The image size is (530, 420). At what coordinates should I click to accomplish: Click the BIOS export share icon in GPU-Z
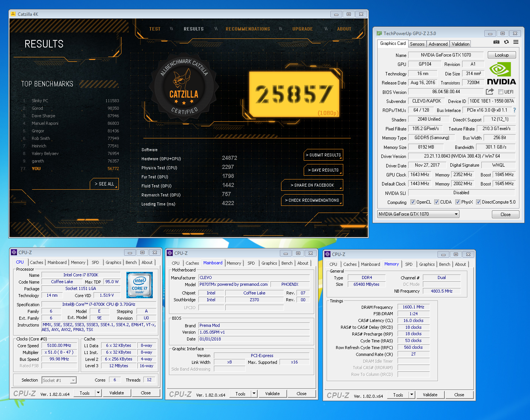(490, 91)
